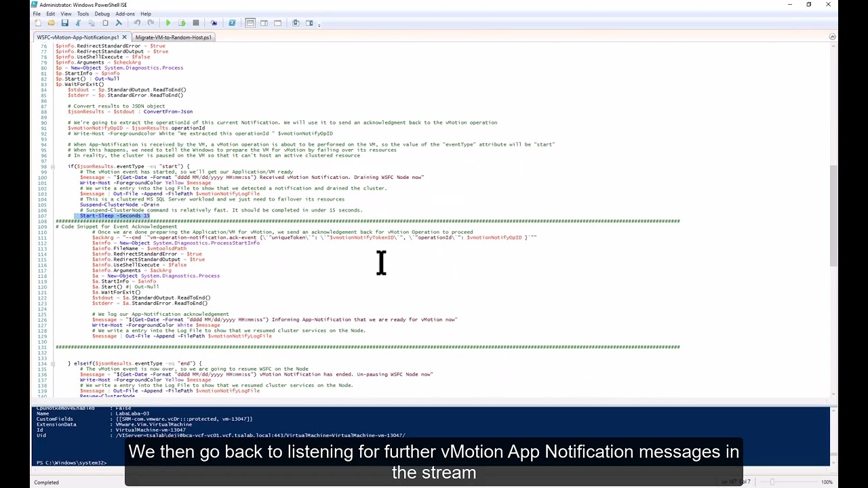Click the highlighted Start-Sleep -Seconds 15 line
This screenshot has width=868, height=488.
115,216
